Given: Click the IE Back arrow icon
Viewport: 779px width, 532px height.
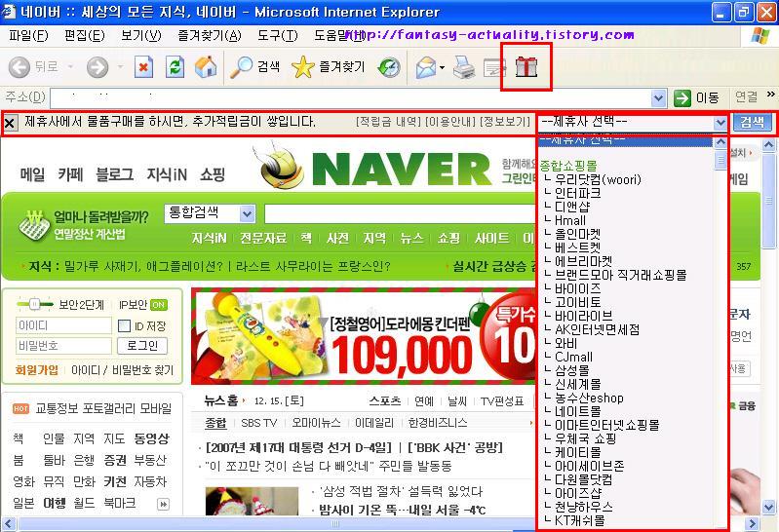Looking at the screenshot, I should [x=19, y=67].
